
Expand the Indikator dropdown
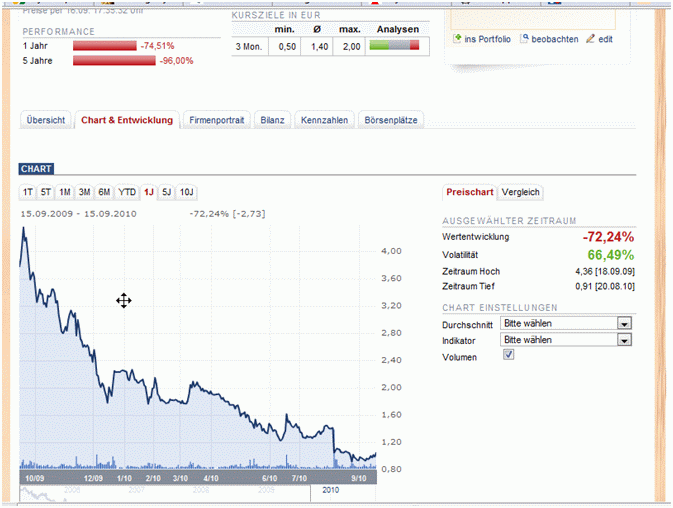pyautogui.click(x=624, y=340)
